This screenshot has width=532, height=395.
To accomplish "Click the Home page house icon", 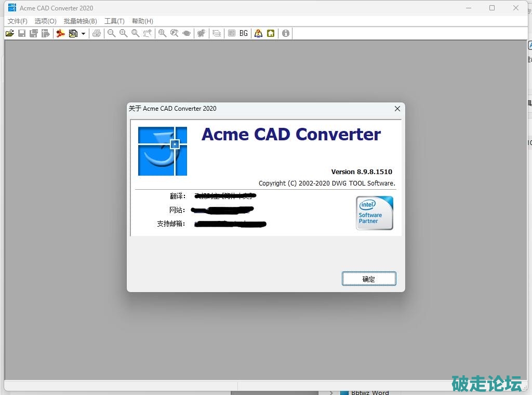I will [x=271, y=33].
